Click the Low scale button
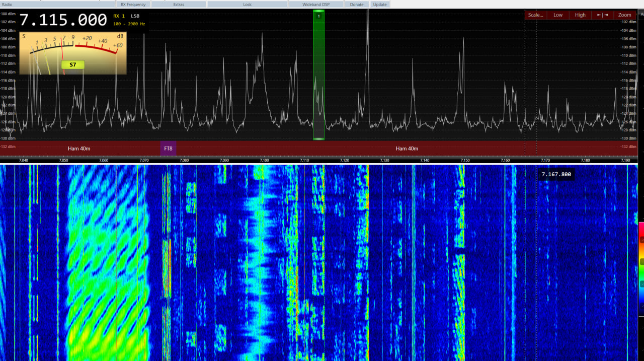Screen dimensions: 644x361 click(558, 15)
